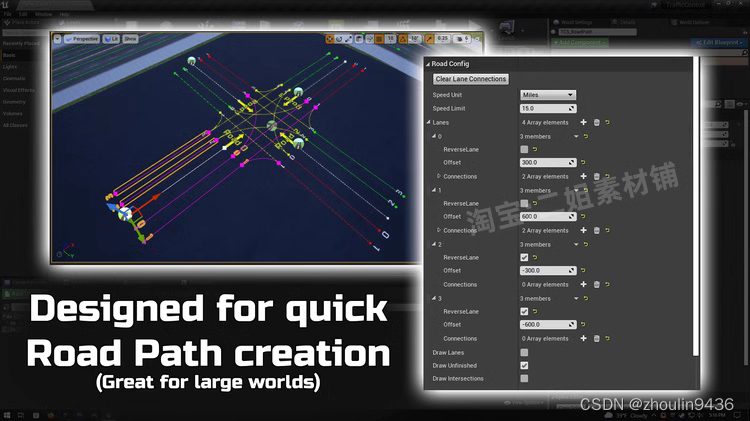Click the lane 3 Offset -600.0 field
The height and width of the screenshot is (421, 750).
coord(548,325)
